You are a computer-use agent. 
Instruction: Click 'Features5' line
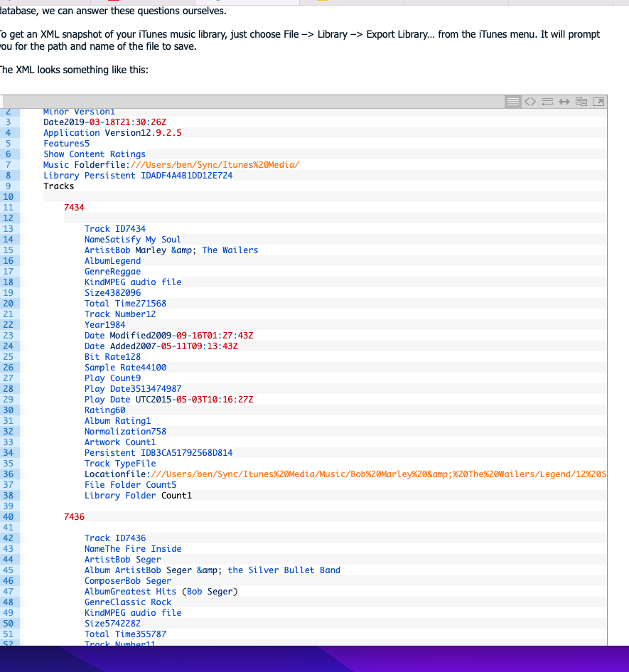click(x=66, y=144)
